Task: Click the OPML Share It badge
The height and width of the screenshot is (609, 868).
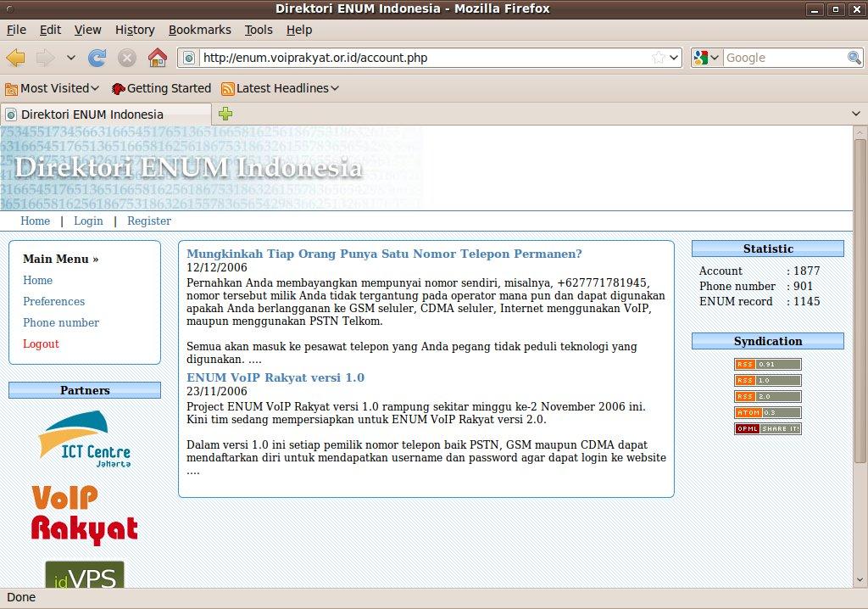Action: [767, 429]
